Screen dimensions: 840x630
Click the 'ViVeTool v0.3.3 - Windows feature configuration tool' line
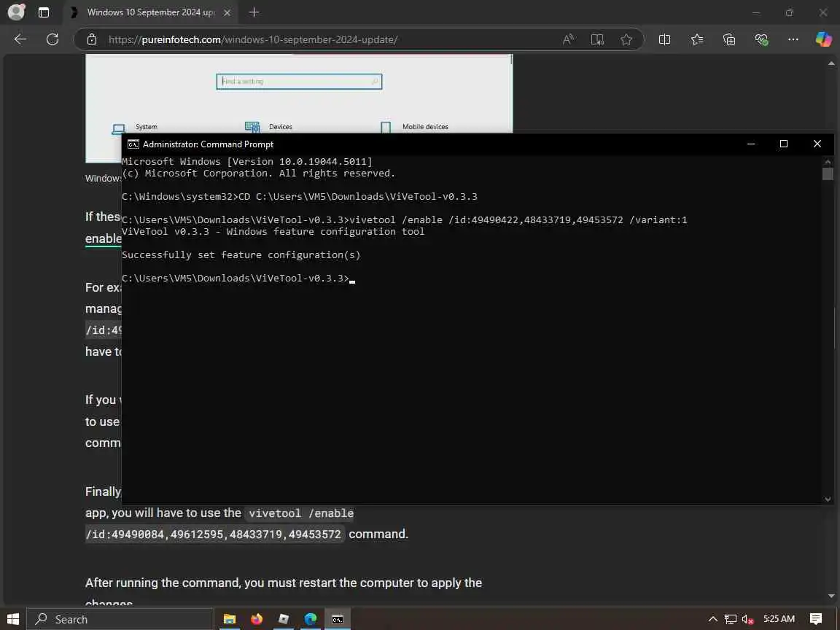(x=273, y=231)
